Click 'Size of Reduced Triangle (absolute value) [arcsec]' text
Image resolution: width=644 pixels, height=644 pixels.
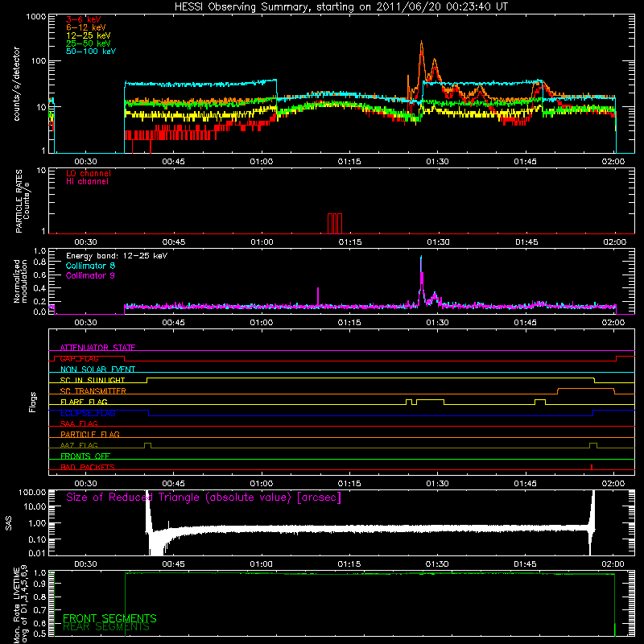click(x=204, y=497)
